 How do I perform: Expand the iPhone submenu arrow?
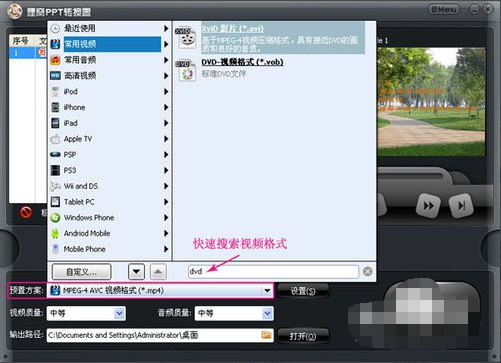click(166, 107)
